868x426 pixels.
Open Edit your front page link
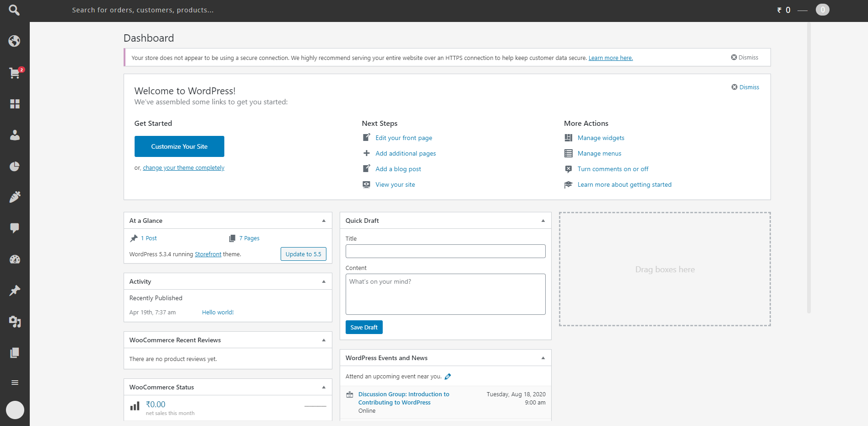[x=404, y=138]
